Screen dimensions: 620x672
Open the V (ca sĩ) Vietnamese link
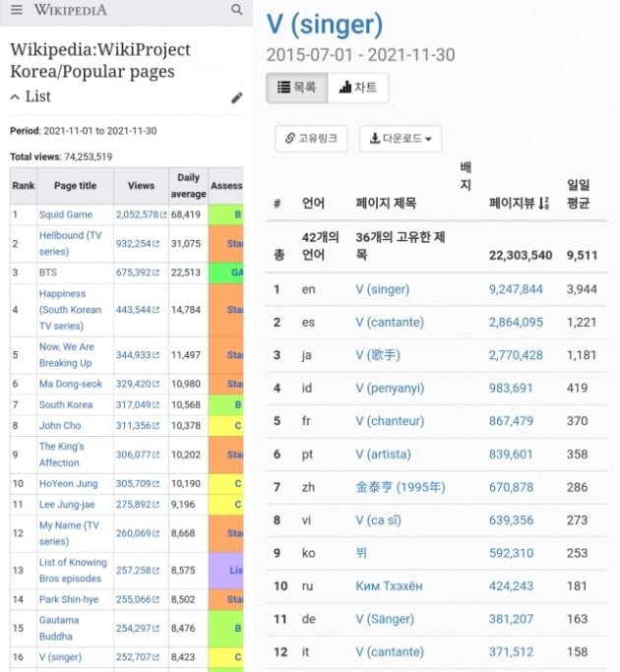pyautogui.click(x=379, y=519)
